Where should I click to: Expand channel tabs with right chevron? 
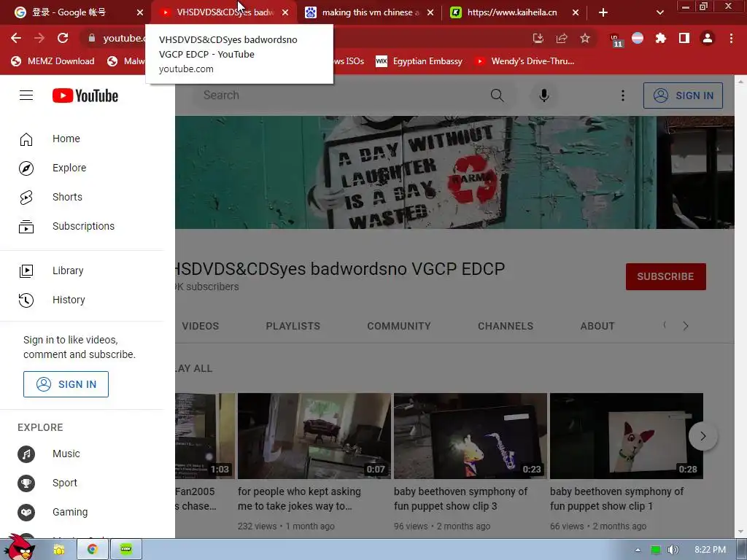coord(686,326)
